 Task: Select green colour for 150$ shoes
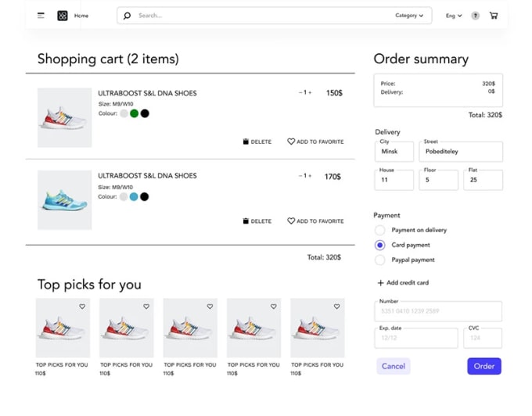(x=135, y=113)
